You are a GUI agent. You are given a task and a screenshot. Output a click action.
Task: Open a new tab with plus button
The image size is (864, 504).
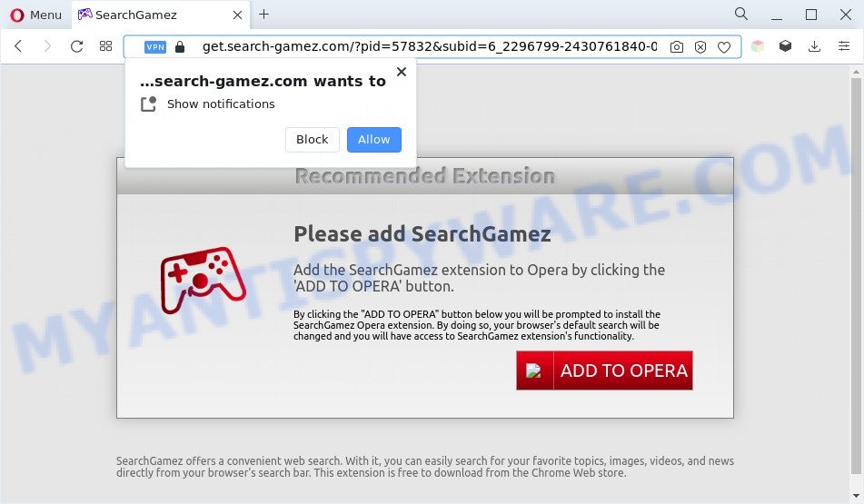point(264,15)
